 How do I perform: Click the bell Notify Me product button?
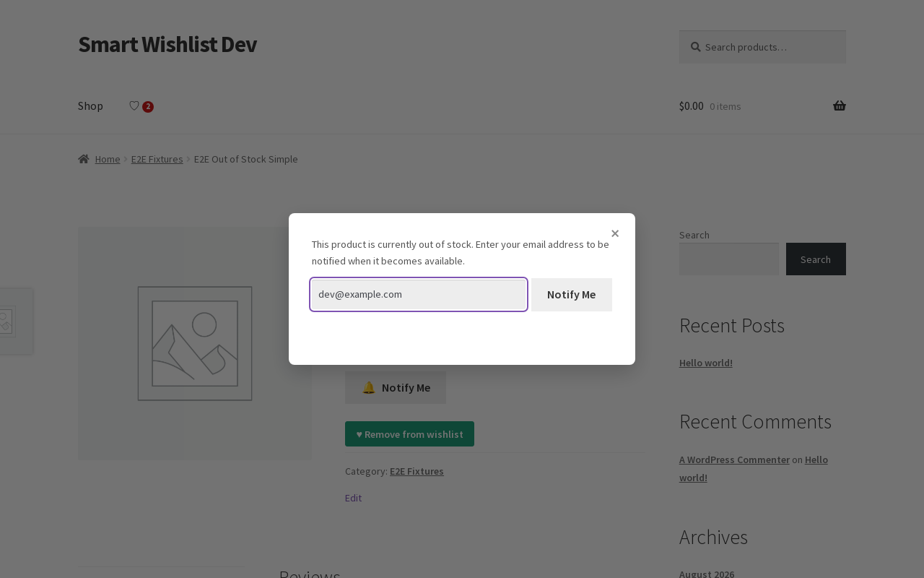[396, 387]
